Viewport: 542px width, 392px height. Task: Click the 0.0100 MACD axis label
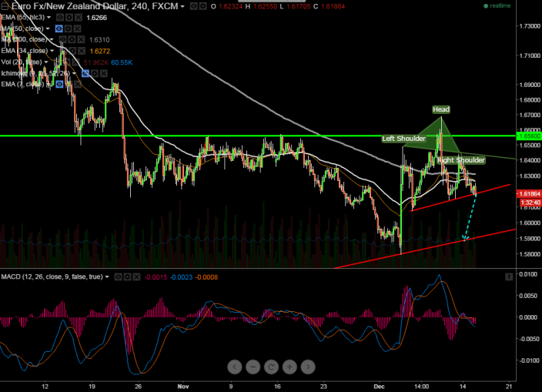click(x=528, y=274)
